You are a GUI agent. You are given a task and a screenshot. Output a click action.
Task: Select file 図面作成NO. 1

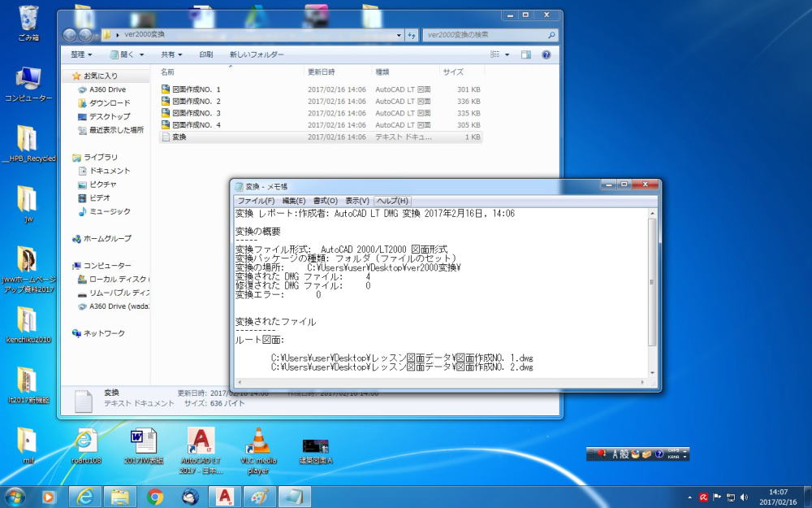[321, 89]
